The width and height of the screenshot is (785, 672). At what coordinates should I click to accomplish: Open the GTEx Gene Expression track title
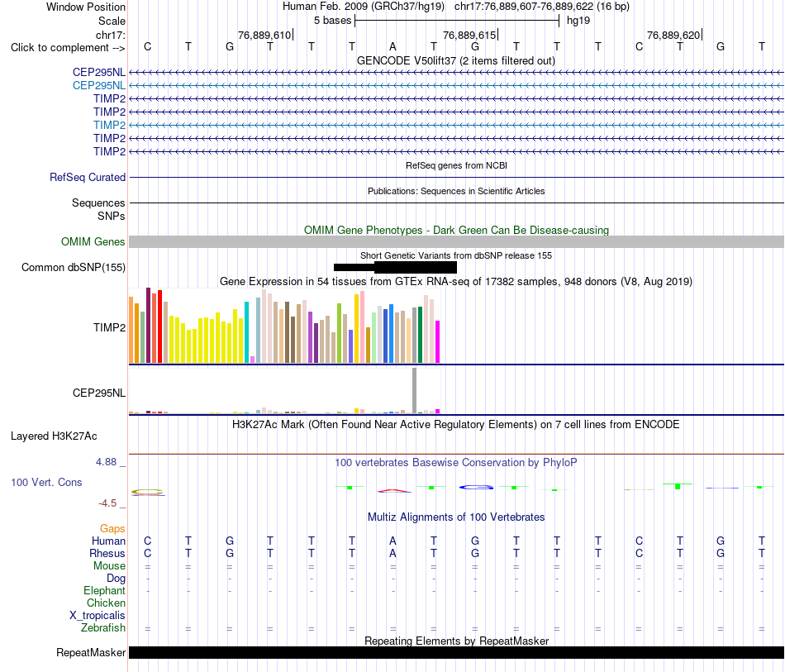pyautogui.click(x=456, y=281)
